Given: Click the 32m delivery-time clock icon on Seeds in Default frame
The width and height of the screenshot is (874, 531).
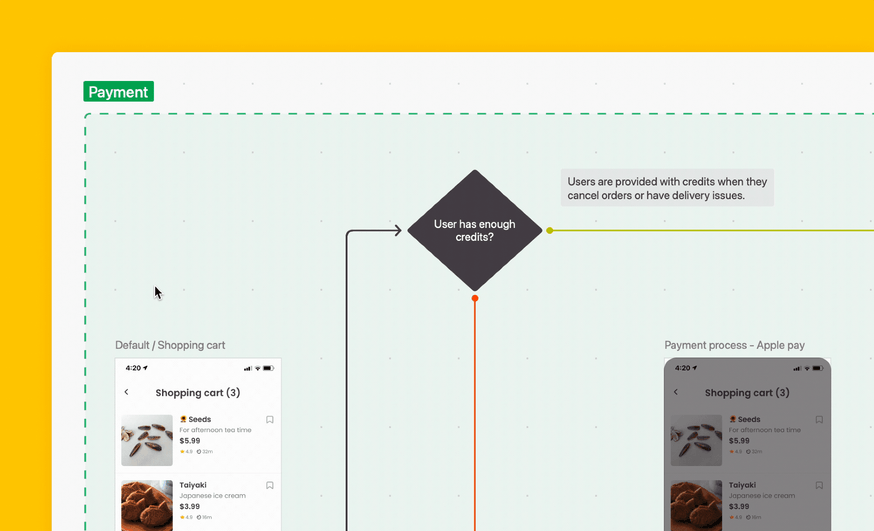Looking at the screenshot, I should [199, 451].
